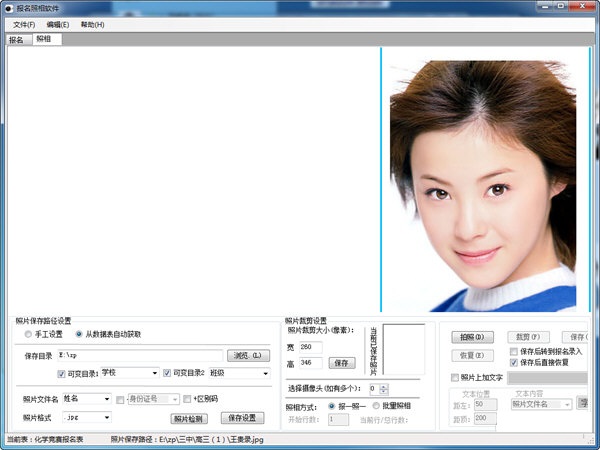Image resolution: width=600 pixels, height=450 pixels.
Task: Open the 照片文件名 姓名 dropdown
Action: 107,398
